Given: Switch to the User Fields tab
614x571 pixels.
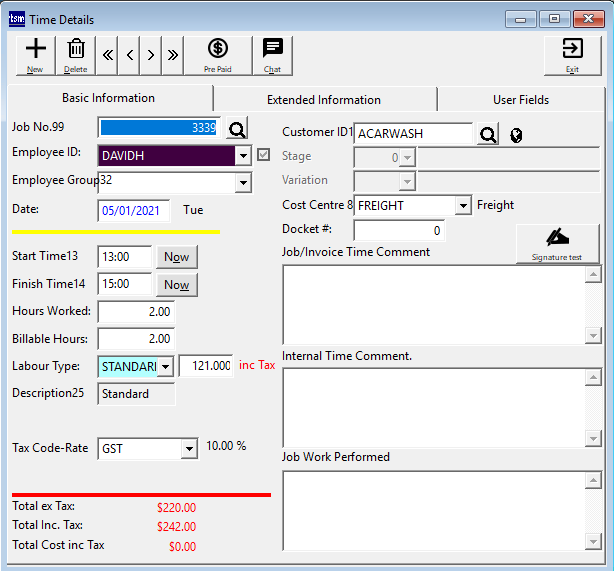Looking at the screenshot, I should pyautogui.click(x=520, y=100).
